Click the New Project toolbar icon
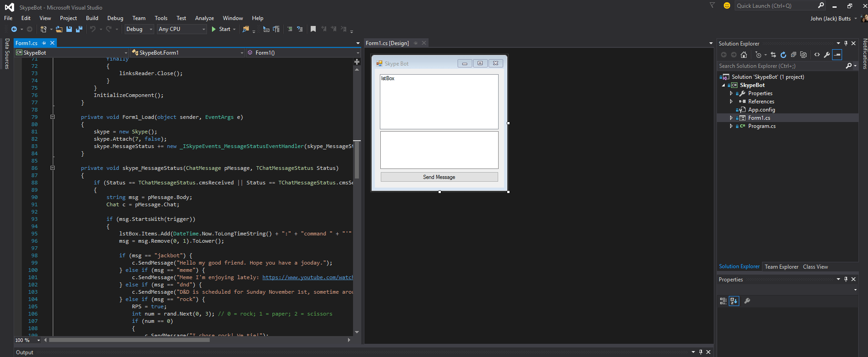 (43, 29)
